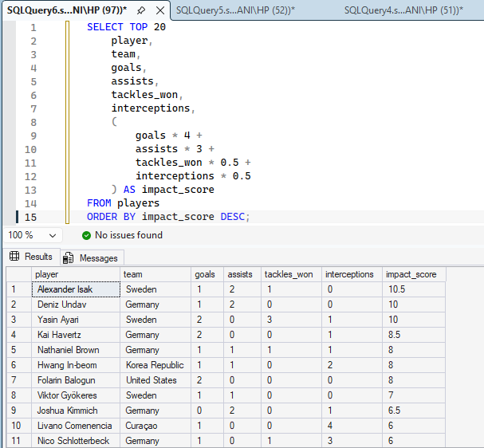
Task: Select the tackles_won column header
Action: [x=291, y=274]
